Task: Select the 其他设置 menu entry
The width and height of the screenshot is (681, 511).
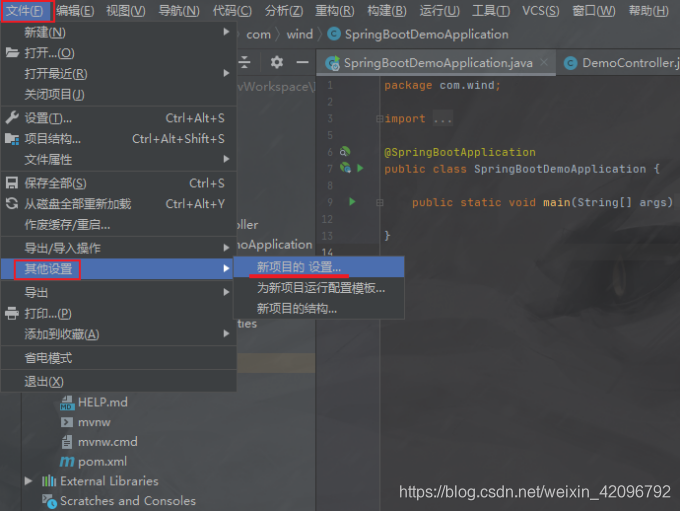Action: (119, 269)
